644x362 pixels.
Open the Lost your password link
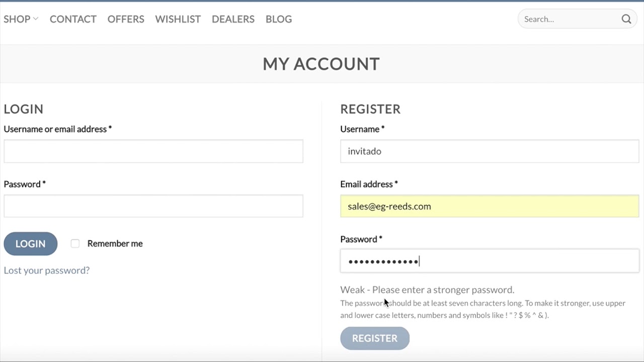click(46, 270)
